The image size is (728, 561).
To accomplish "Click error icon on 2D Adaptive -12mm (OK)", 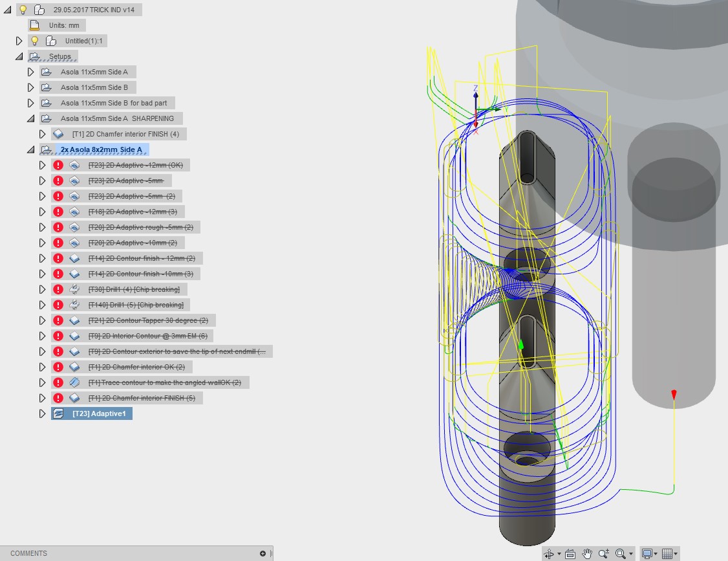I will pyautogui.click(x=58, y=165).
